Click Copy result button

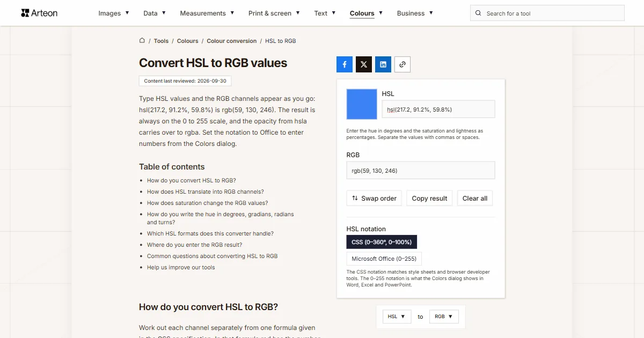[429, 198]
